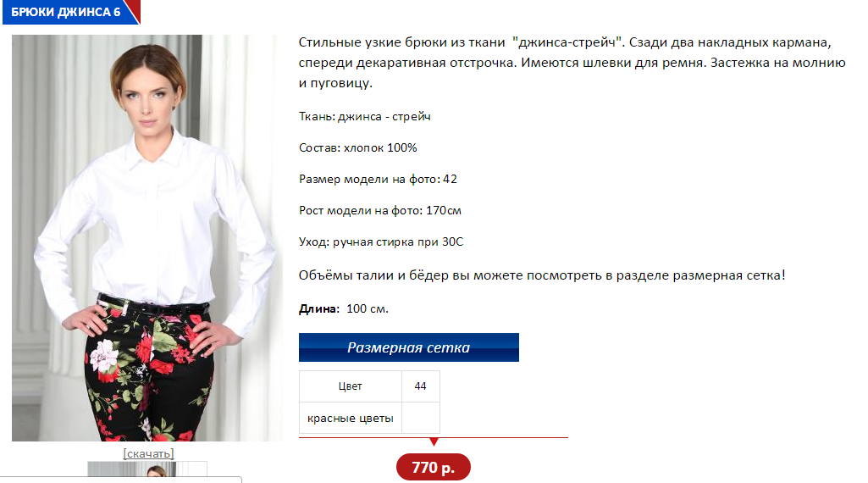Image resolution: width=868 pixels, height=483 pixels.
Task: Click the Размер модели на фото: 42 line
Action: pyautogui.click(x=378, y=179)
